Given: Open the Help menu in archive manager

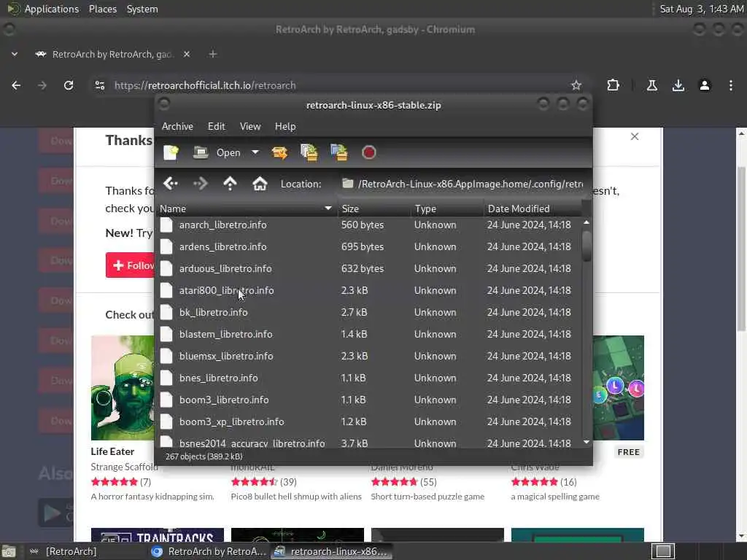Looking at the screenshot, I should coord(285,126).
